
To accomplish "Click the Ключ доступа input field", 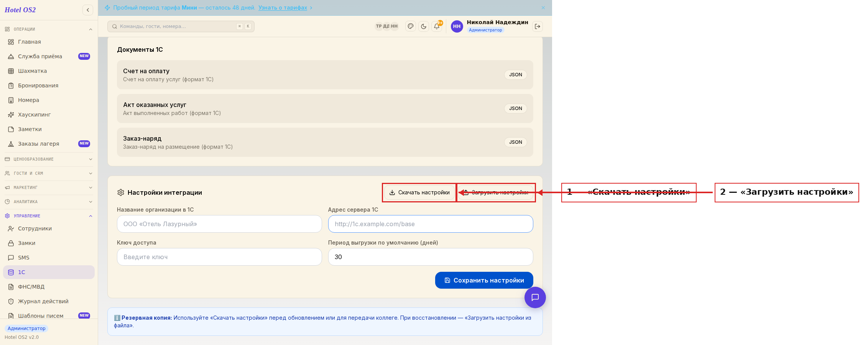I will [x=219, y=257].
